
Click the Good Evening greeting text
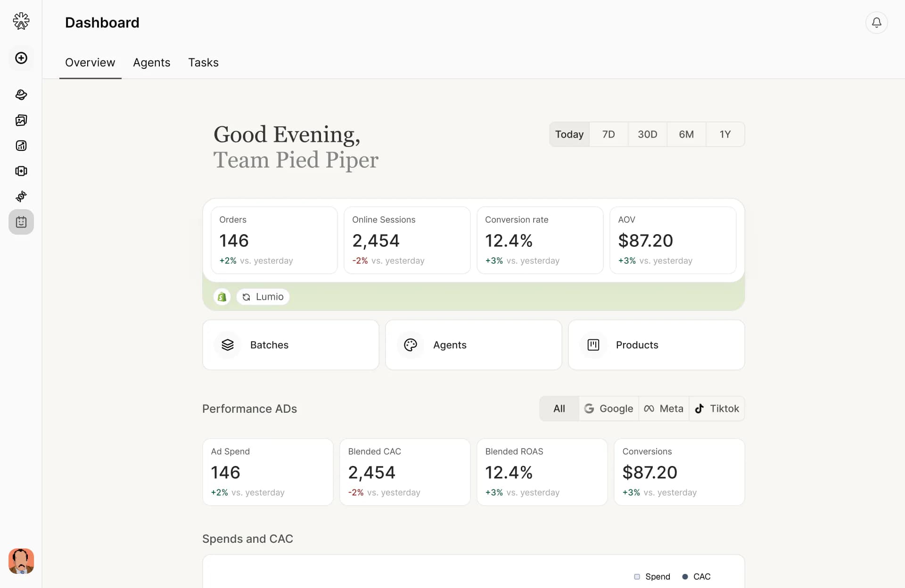pyautogui.click(x=287, y=135)
